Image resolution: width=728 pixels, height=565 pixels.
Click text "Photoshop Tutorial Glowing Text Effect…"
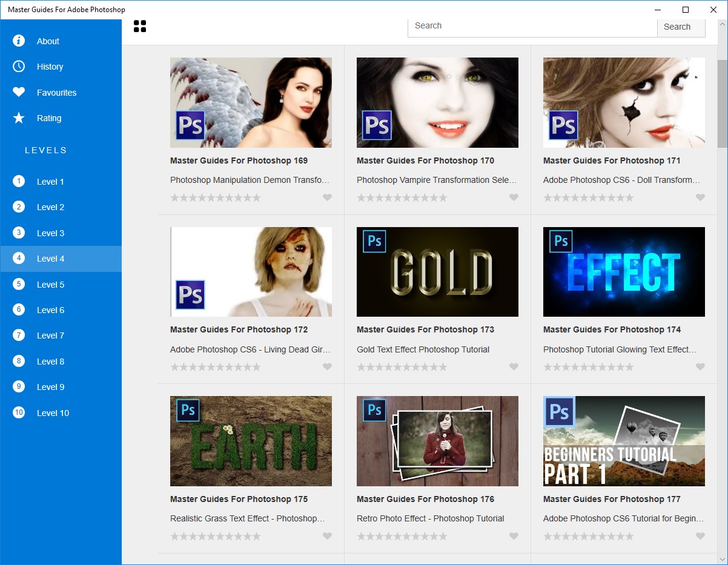pyautogui.click(x=620, y=349)
